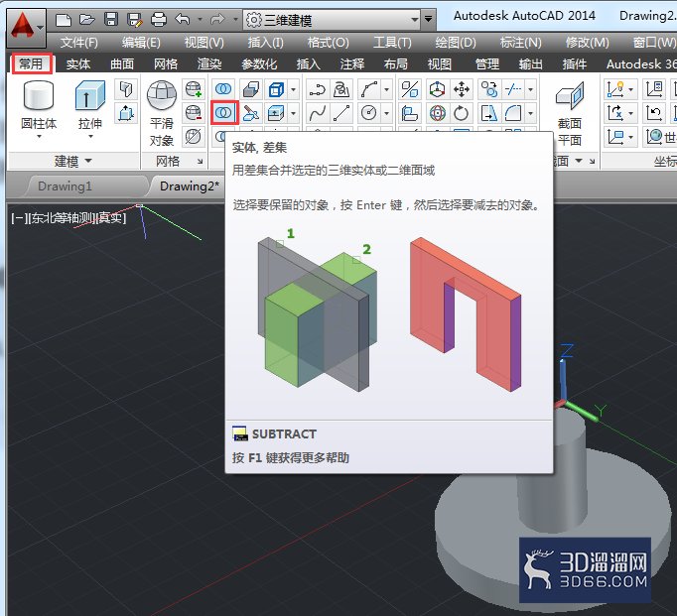Open the 网格 panel dialog launcher arrow

[200, 162]
